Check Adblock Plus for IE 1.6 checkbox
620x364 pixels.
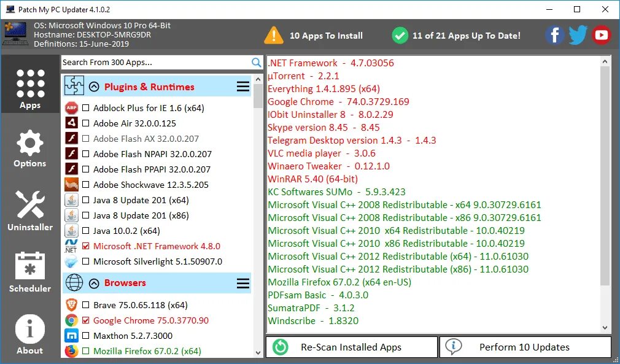[x=85, y=108]
